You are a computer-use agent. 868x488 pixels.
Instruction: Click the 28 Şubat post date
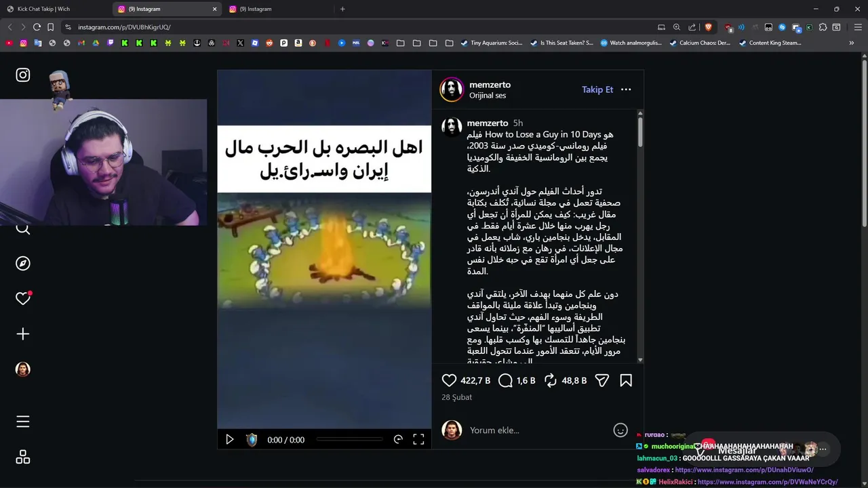[x=457, y=397]
